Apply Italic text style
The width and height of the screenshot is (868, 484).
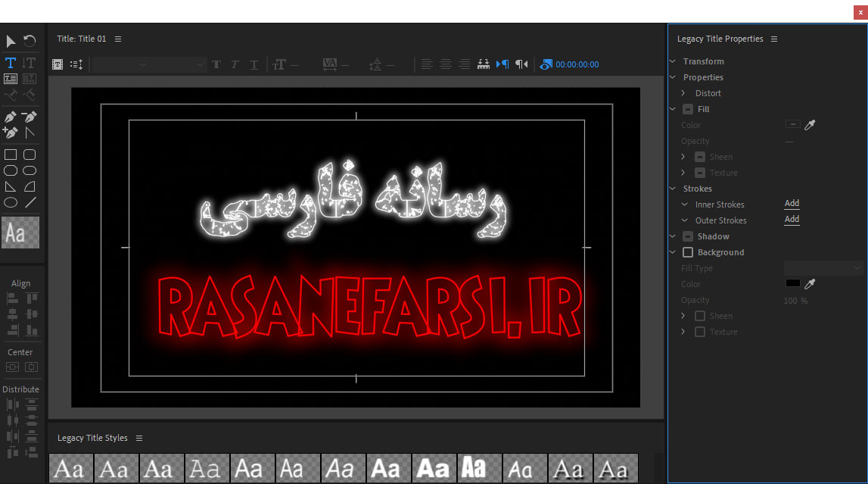click(x=235, y=65)
